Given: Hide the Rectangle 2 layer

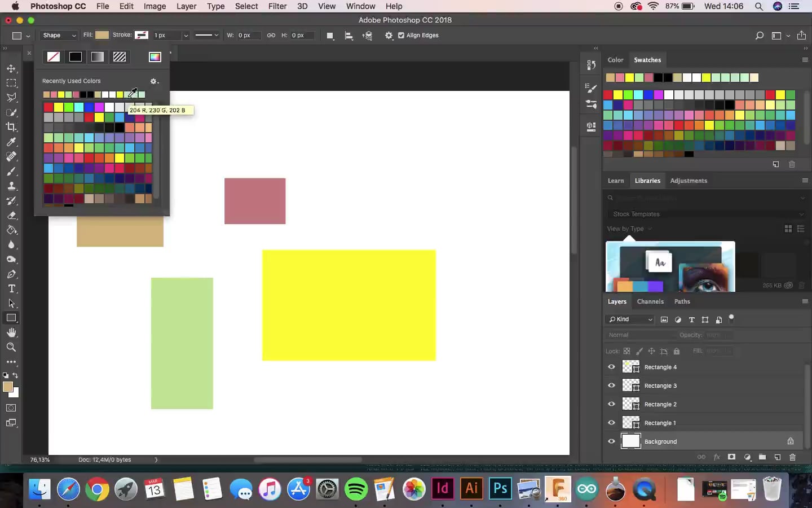Looking at the screenshot, I should (611, 404).
